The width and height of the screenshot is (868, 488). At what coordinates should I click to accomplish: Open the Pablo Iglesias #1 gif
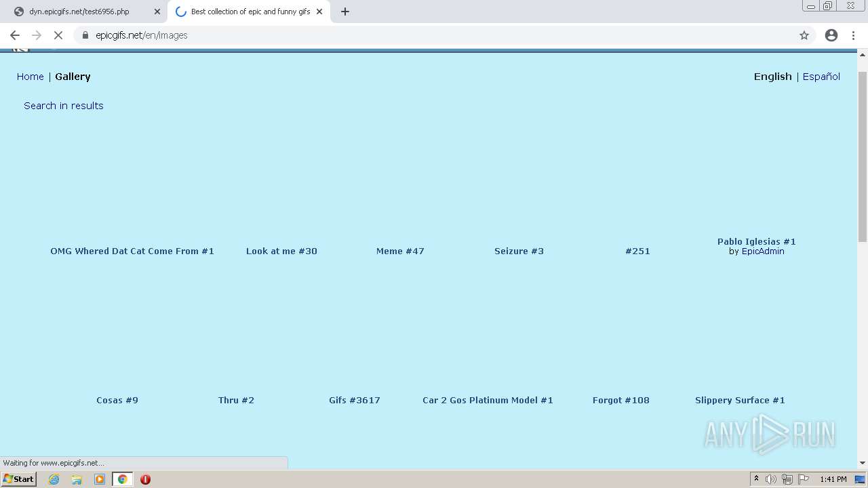tap(757, 241)
